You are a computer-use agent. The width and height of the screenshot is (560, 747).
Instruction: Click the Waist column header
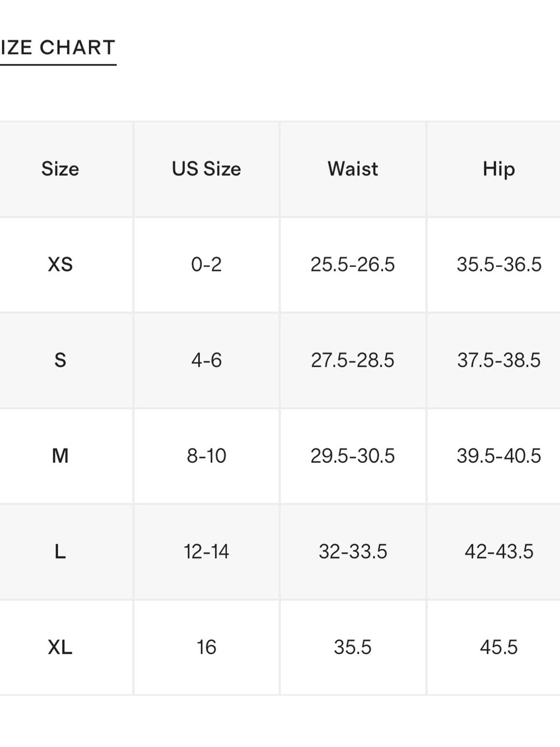click(353, 169)
